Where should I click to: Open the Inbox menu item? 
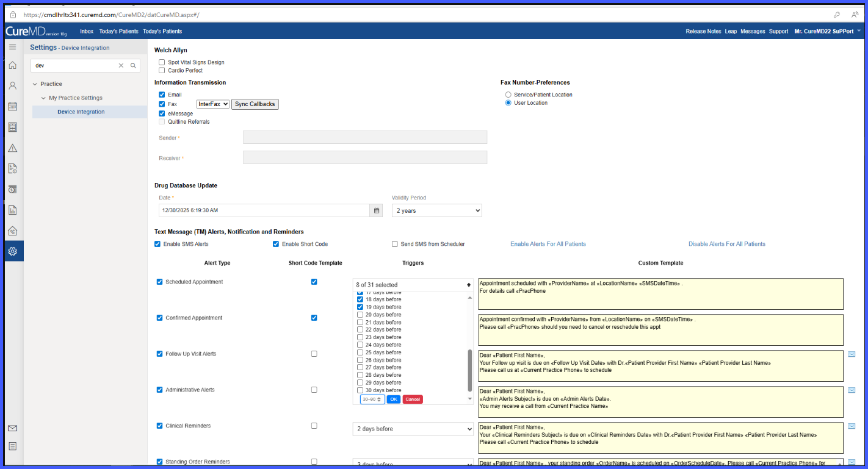87,31
